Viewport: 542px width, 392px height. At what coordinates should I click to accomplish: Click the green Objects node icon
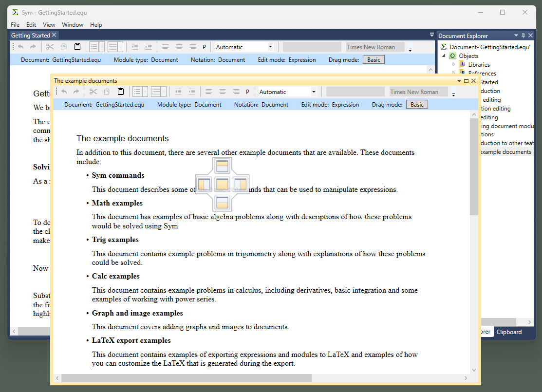(452, 56)
